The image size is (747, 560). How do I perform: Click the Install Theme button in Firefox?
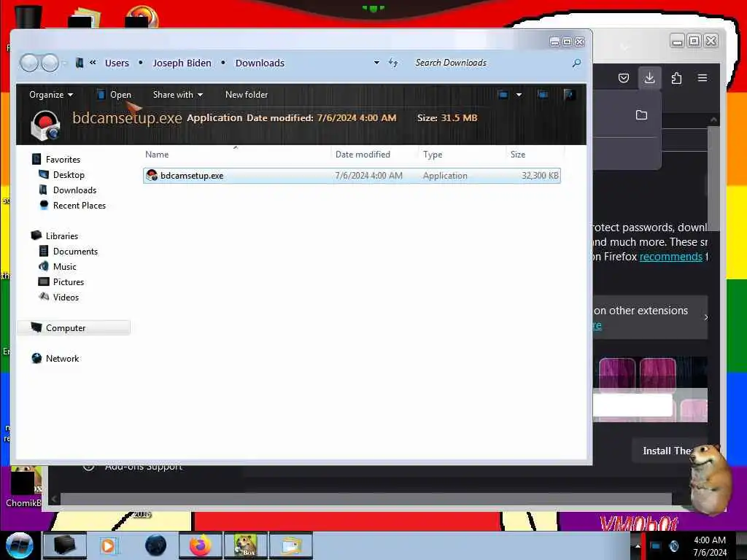click(668, 451)
